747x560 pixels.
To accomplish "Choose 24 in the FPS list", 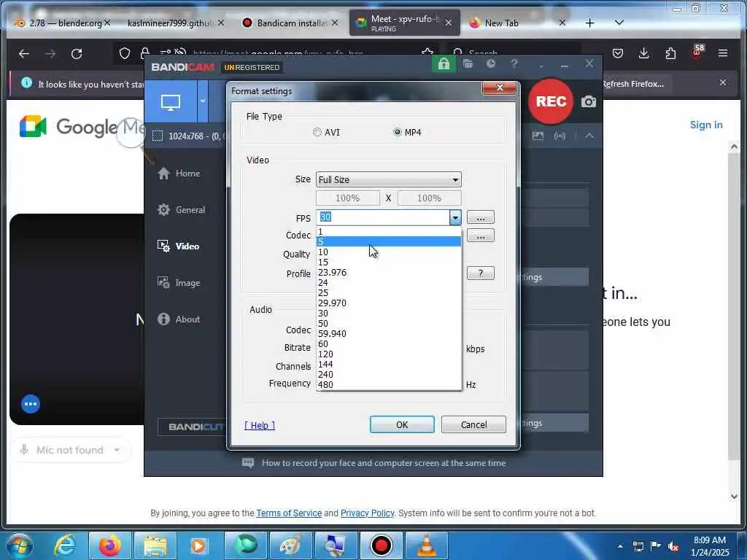I will point(389,282).
